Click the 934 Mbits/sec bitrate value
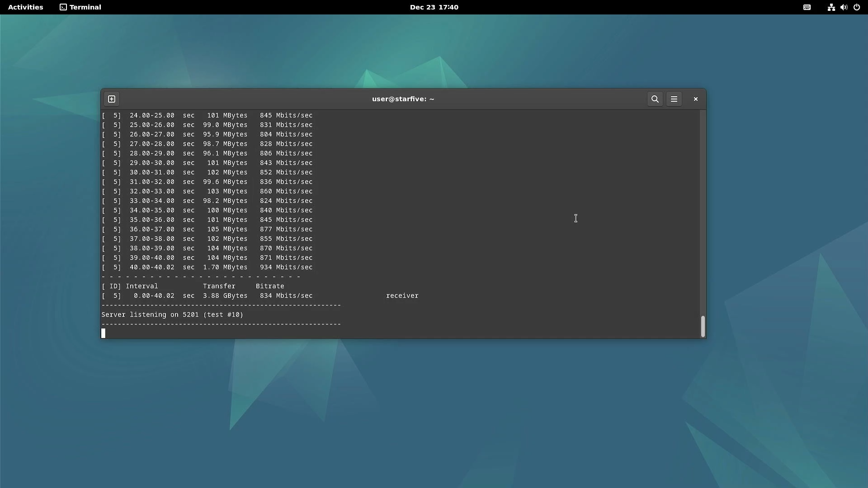 [x=286, y=267]
